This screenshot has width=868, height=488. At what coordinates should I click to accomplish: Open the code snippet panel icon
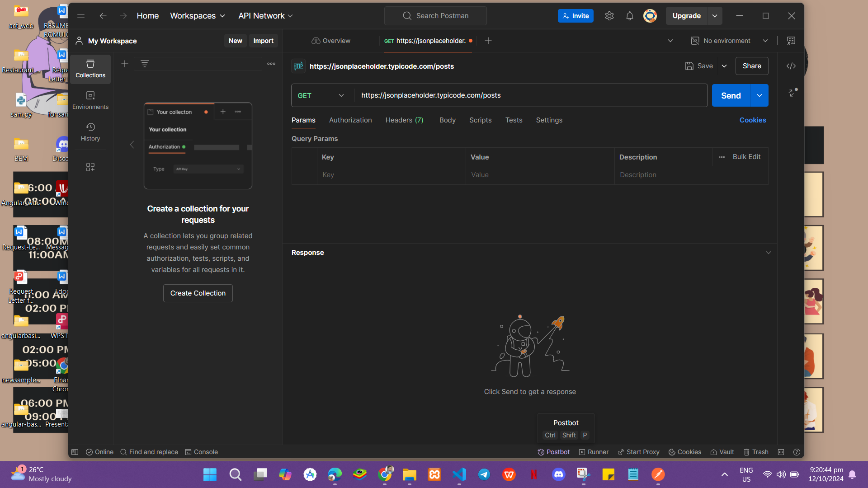tap(791, 66)
